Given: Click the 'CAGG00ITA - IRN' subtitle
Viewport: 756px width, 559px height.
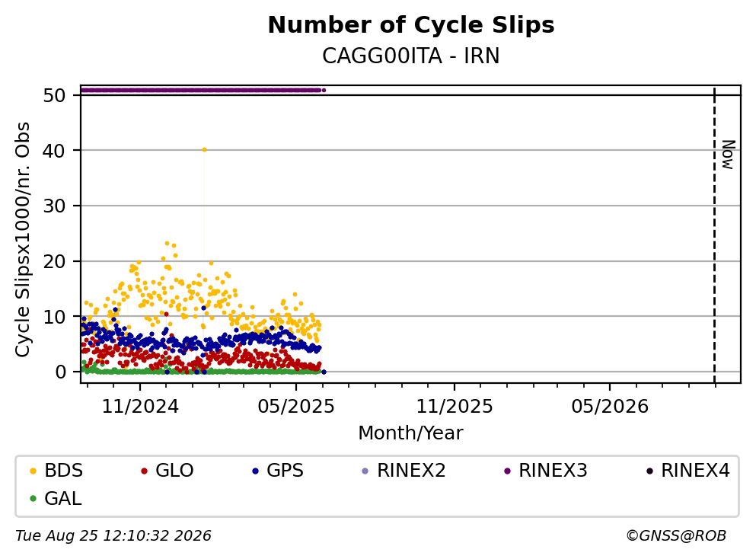Looking at the screenshot, I should tap(411, 56).
